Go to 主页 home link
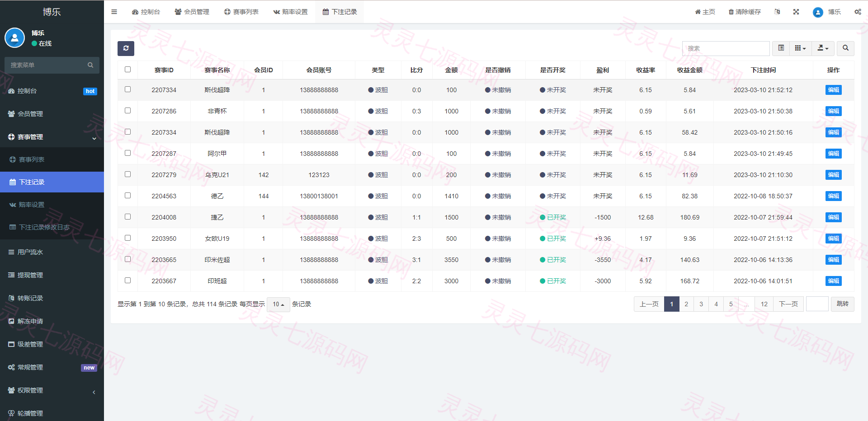The width and height of the screenshot is (868, 421). [x=705, y=12]
